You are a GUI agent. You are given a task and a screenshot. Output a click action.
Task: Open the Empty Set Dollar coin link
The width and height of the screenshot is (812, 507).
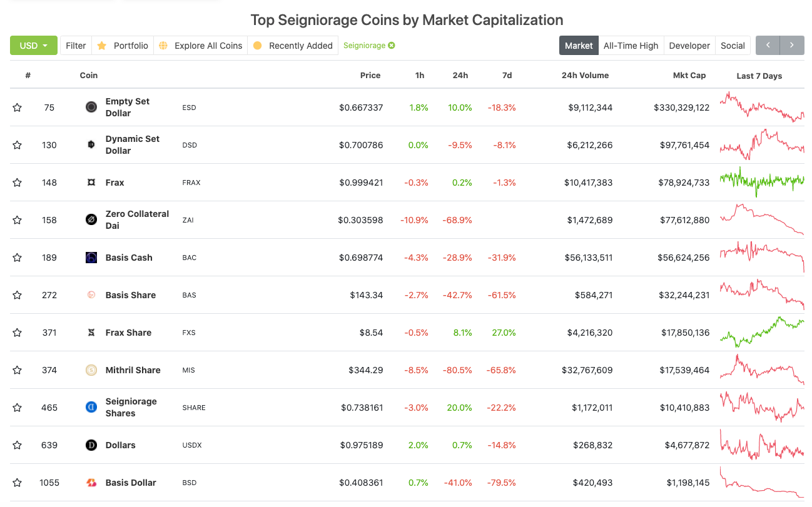128,107
